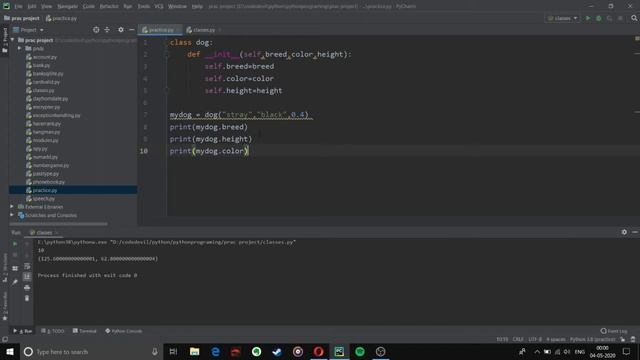Toggle the Project vertical sidebar tab

coord(5,40)
